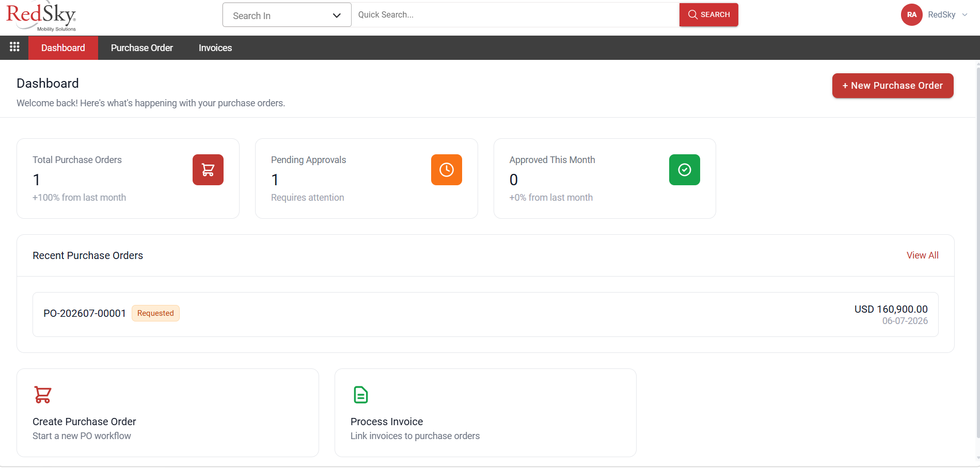The image size is (980, 468).
Task: Click the RedSky Mobility Solutions logo
Action: [x=41, y=17]
